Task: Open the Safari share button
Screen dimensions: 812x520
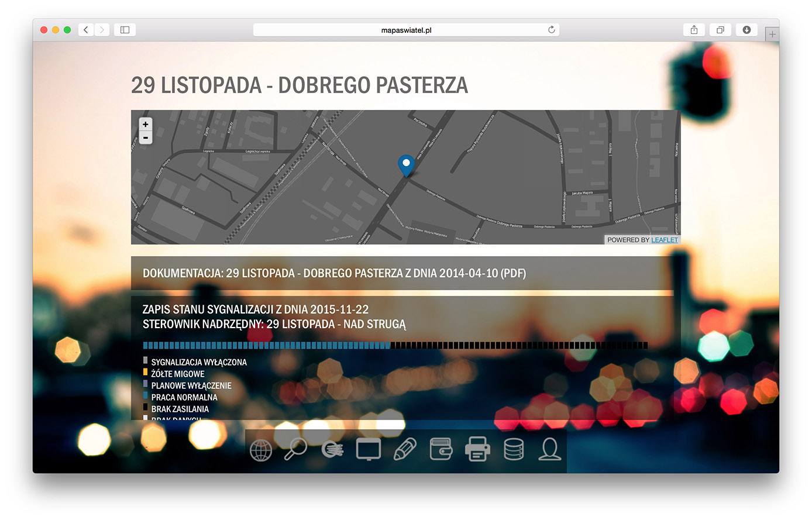Action: point(694,30)
